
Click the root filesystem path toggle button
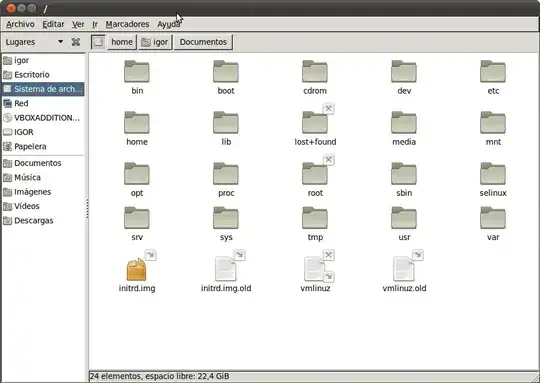pyautogui.click(x=98, y=42)
